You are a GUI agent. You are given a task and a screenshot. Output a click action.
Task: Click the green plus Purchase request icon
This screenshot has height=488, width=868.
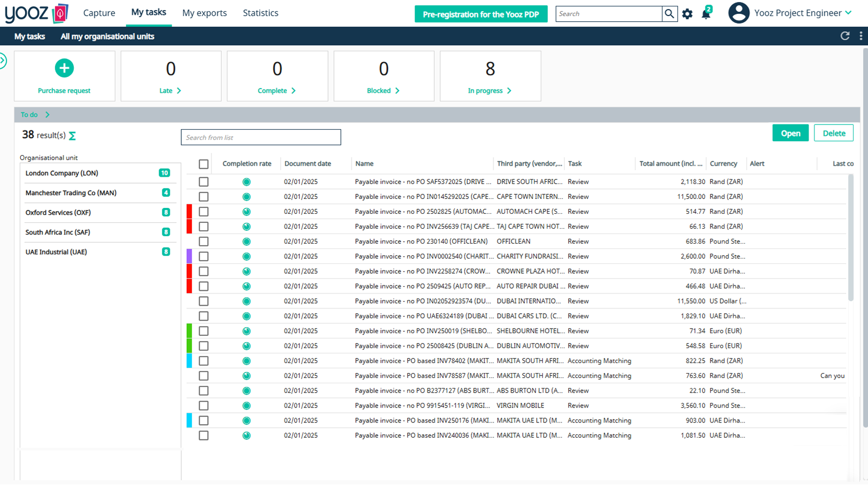[x=64, y=68]
